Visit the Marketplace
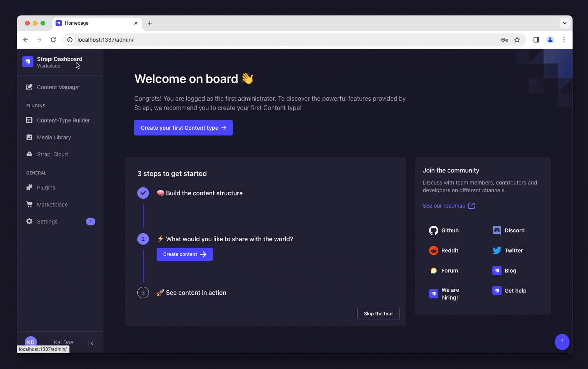 click(52, 205)
